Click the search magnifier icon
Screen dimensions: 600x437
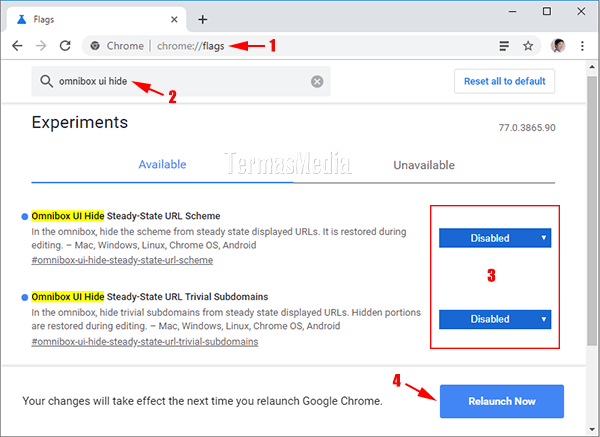pos(46,82)
